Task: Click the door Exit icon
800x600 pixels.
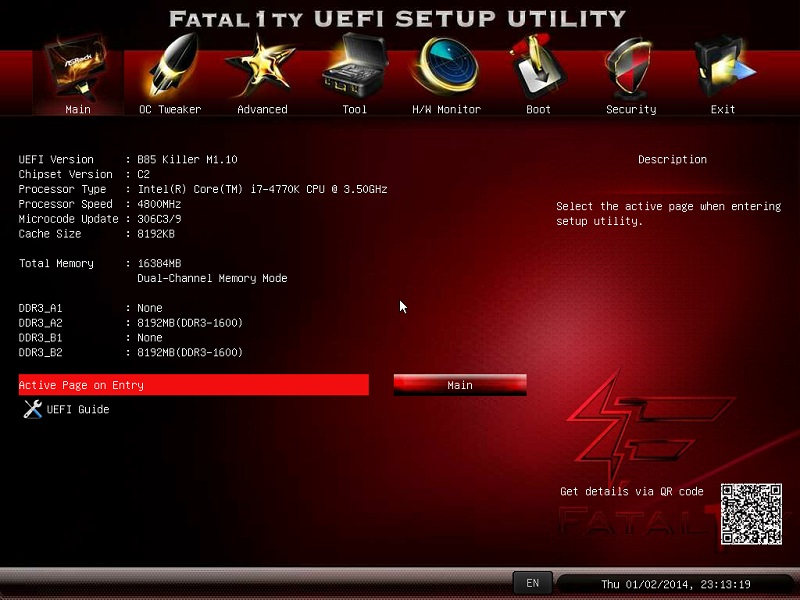Action: click(x=723, y=66)
